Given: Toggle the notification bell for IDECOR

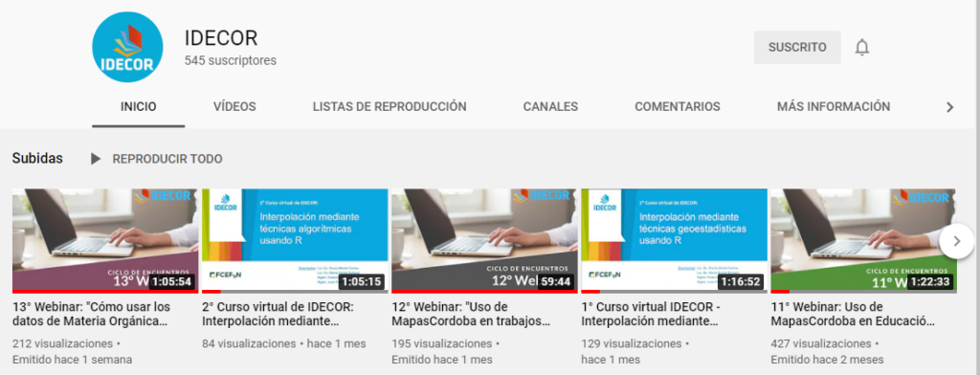Looking at the screenshot, I should pos(862,48).
